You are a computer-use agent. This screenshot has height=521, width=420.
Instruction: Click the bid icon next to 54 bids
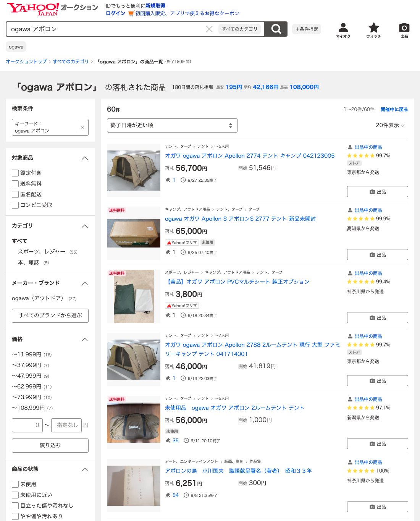tap(168, 495)
